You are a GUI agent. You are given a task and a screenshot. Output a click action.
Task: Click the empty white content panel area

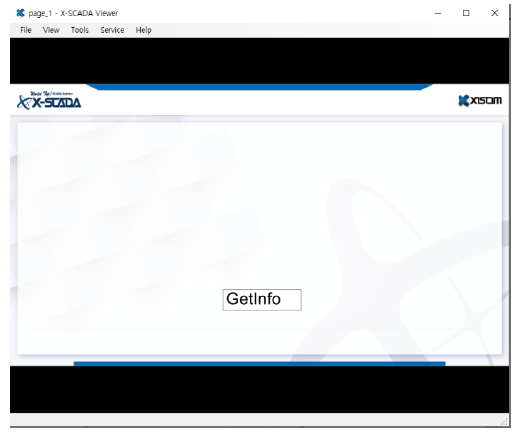(x=259, y=207)
